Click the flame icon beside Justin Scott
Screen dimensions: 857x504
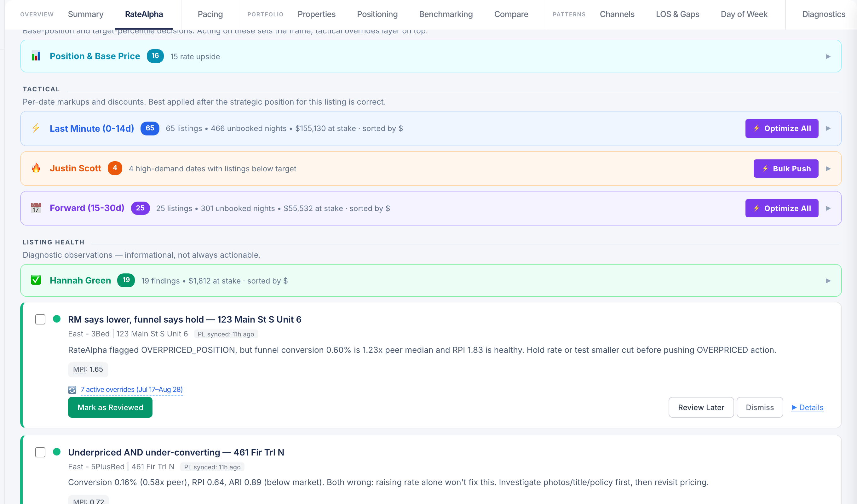click(36, 168)
